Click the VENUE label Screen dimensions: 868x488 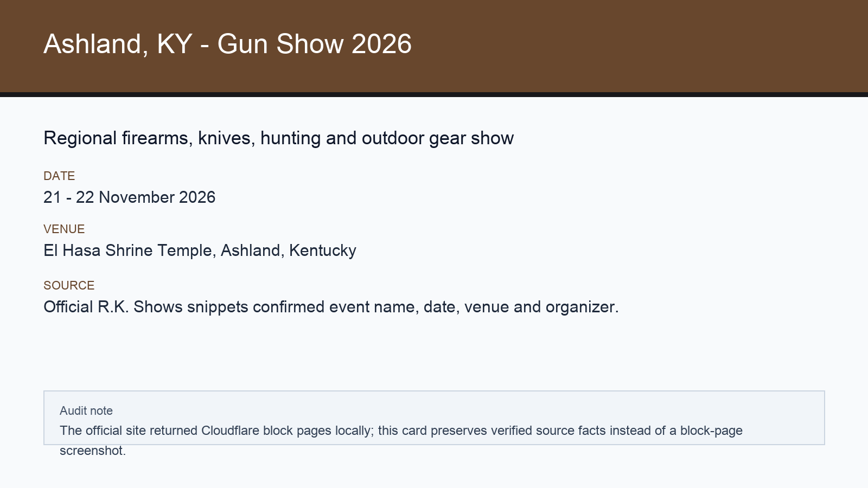tap(64, 229)
